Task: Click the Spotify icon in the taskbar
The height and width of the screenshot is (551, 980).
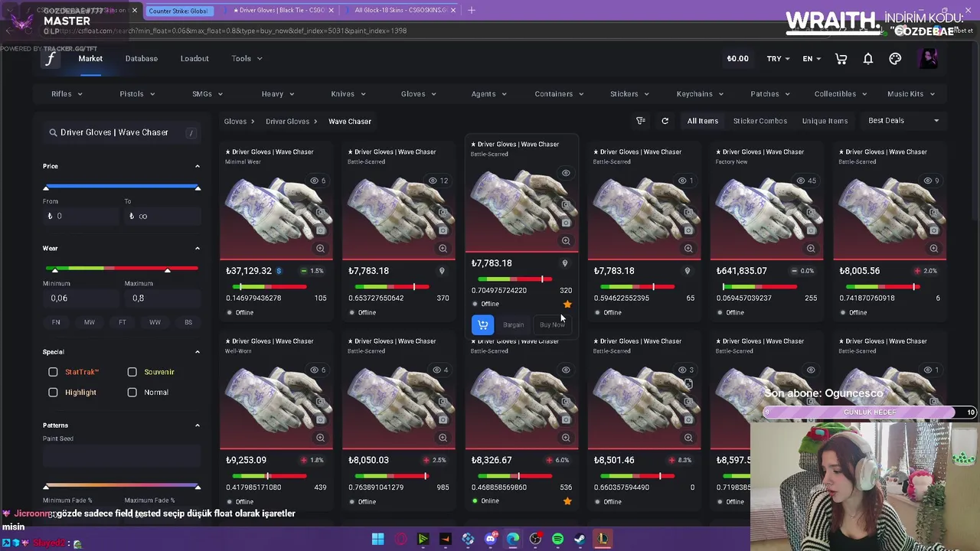Action: tap(557, 539)
